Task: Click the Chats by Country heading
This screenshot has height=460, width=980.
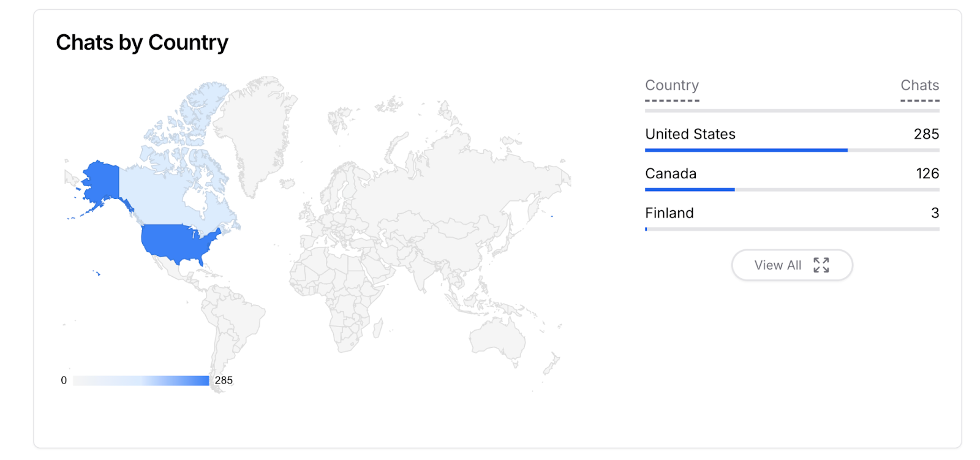Action: (142, 42)
